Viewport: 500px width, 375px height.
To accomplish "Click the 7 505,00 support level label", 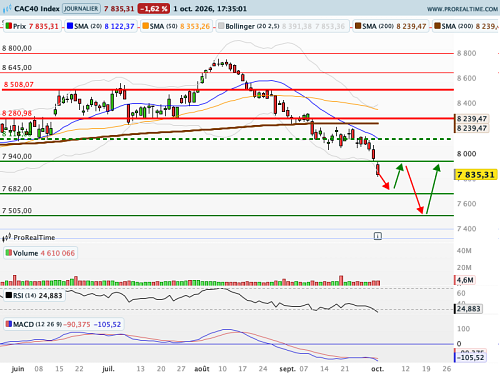I will [17, 211].
